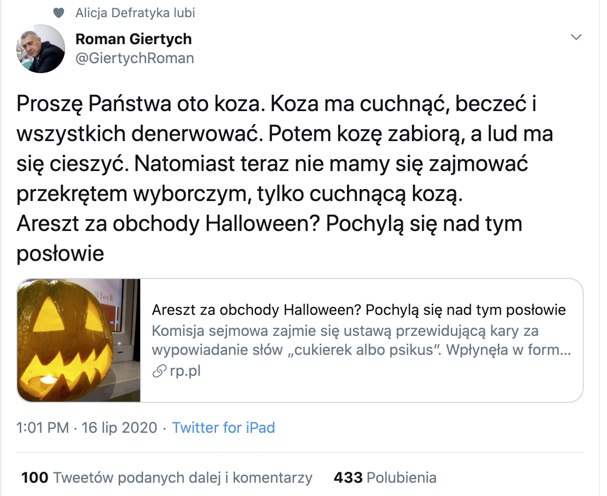Open the Halloween pumpkin card thumbnail

(79, 340)
